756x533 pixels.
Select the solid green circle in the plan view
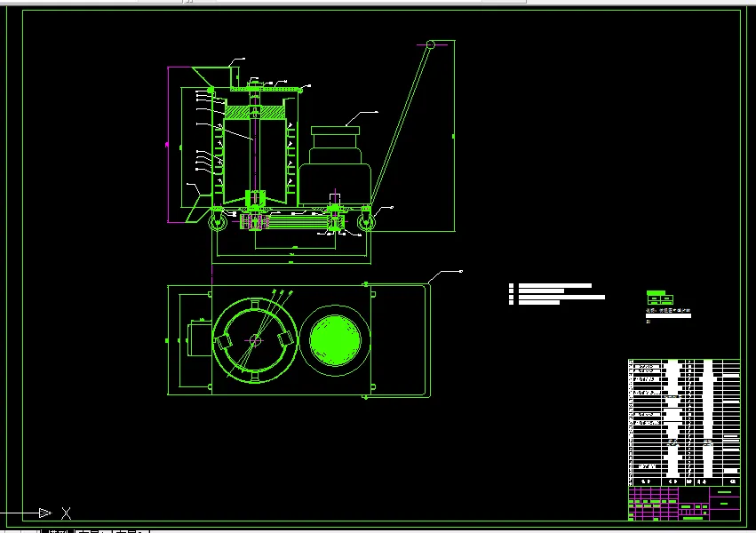[x=335, y=340]
